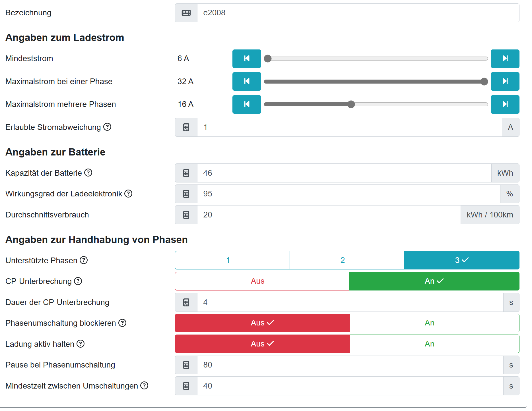Open Phasenumschaltung blockieren help icon
532x411 pixels.
122,323
